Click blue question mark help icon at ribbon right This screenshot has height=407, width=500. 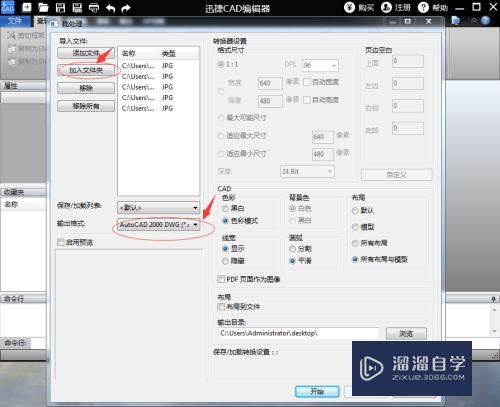tap(485, 21)
